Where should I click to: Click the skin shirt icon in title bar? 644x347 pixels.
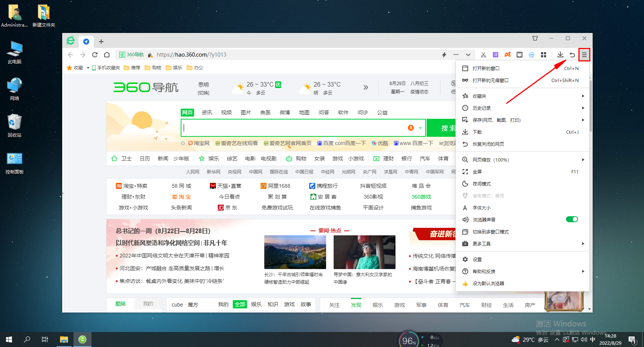pyautogui.click(x=535, y=38)
